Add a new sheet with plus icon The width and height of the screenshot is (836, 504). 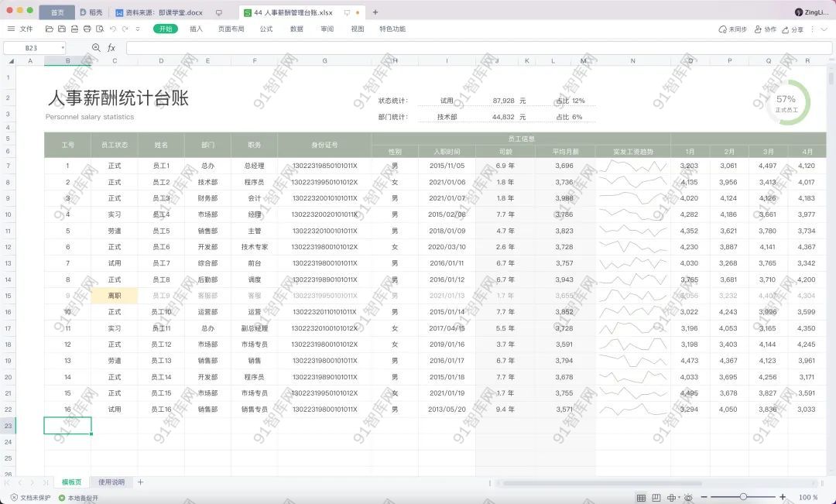pyautogui.click(x=140, y=482)
